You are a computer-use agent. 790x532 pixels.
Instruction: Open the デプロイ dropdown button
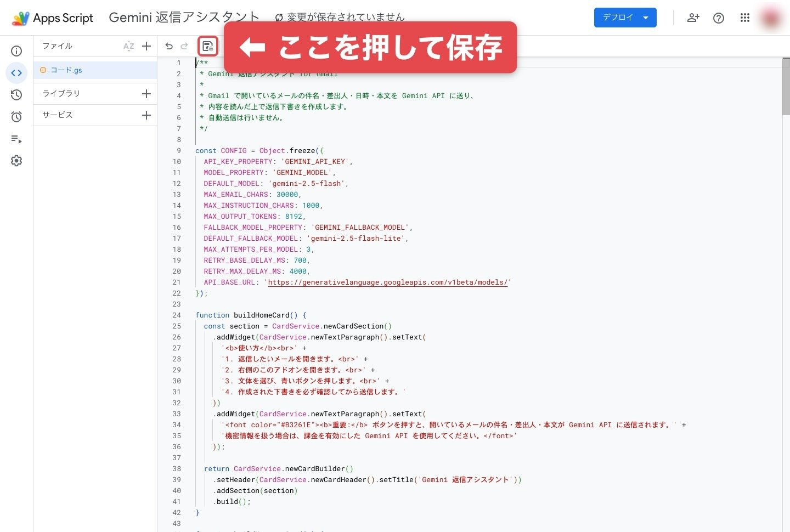point(625,18)
